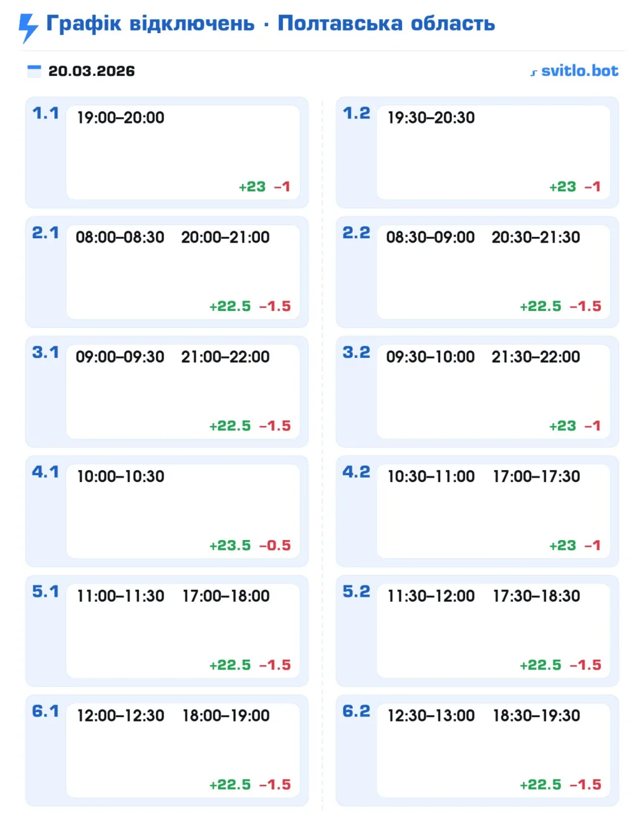Click the date 20.03.2026
The height and width of the screenshot is (828, 644).
[x=91, y=71]
